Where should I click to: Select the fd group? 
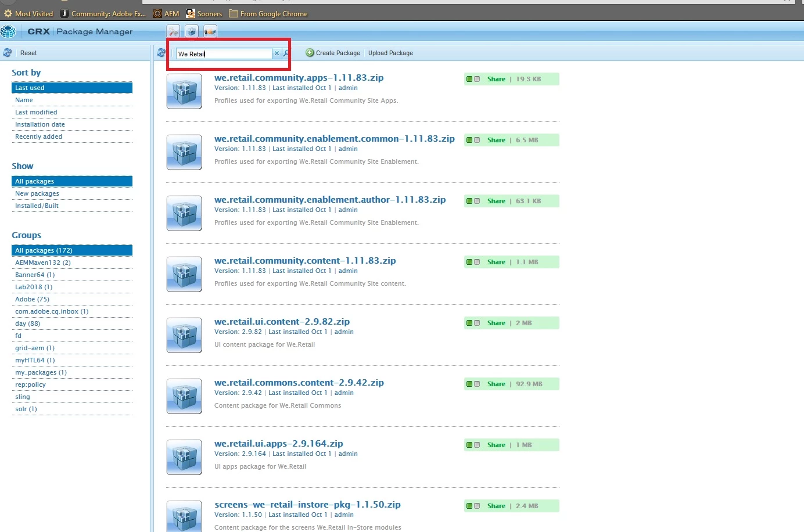point(72,336)
